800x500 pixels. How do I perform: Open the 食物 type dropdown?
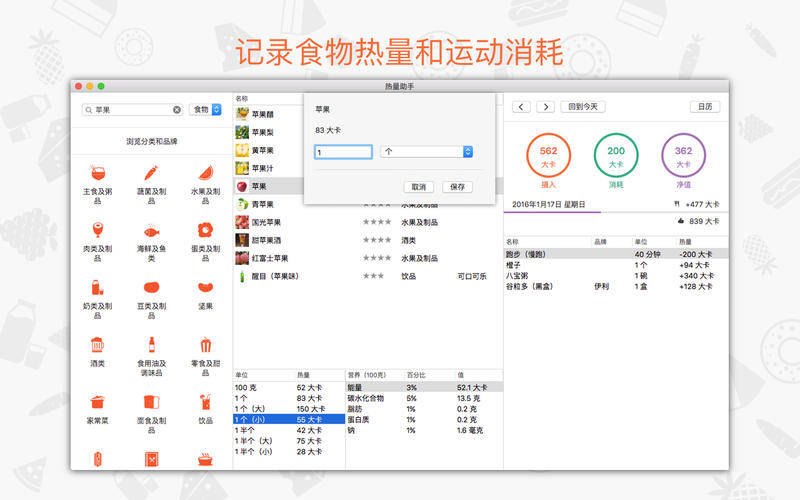click(x=205, y=109)
